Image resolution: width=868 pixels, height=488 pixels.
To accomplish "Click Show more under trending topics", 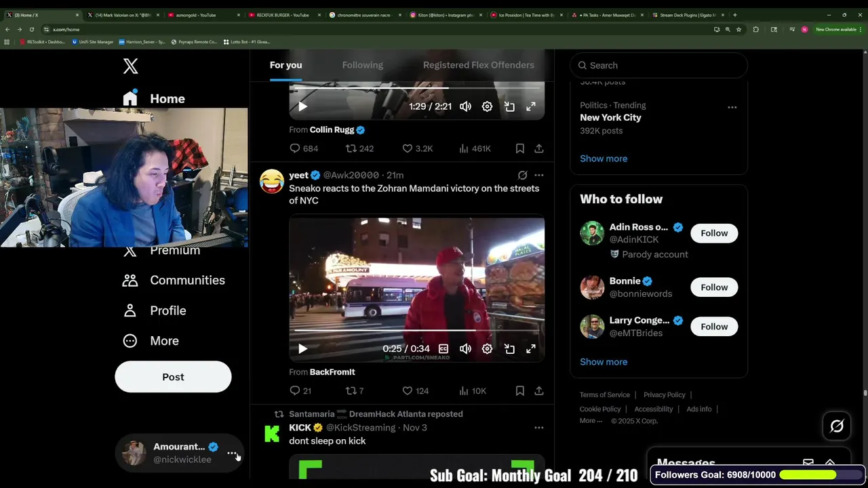I will [x=604, y=159].
